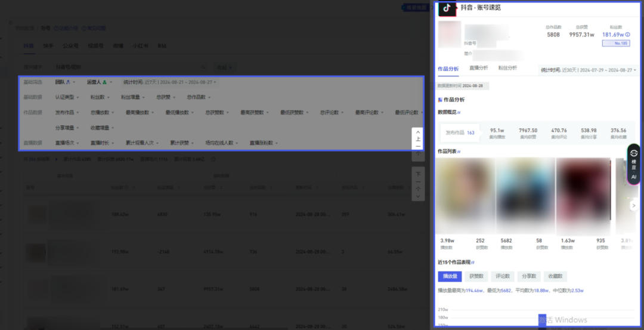This screenshot has width=644, height=330.
Task: Click the 团队 people icon
Action: (68, 82)
